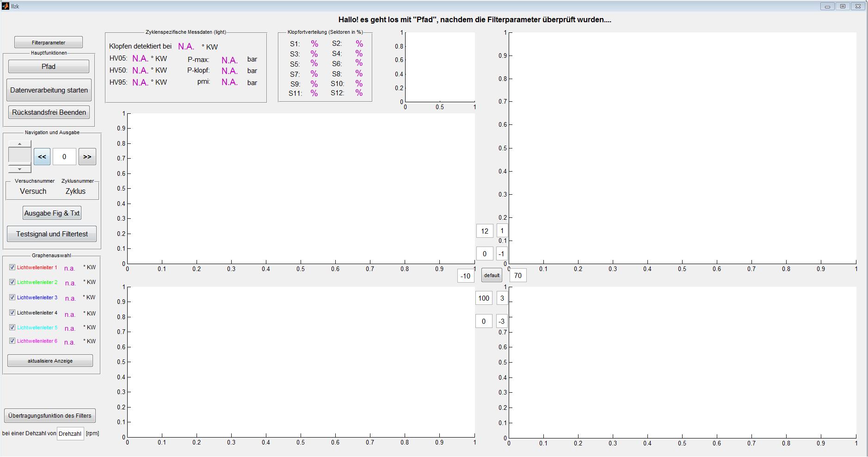The height and width of the screenshot is (457, 868).
Task: Disable the Lichtwellenleiter 3 checkbox
Action: (x=12, y=297)
